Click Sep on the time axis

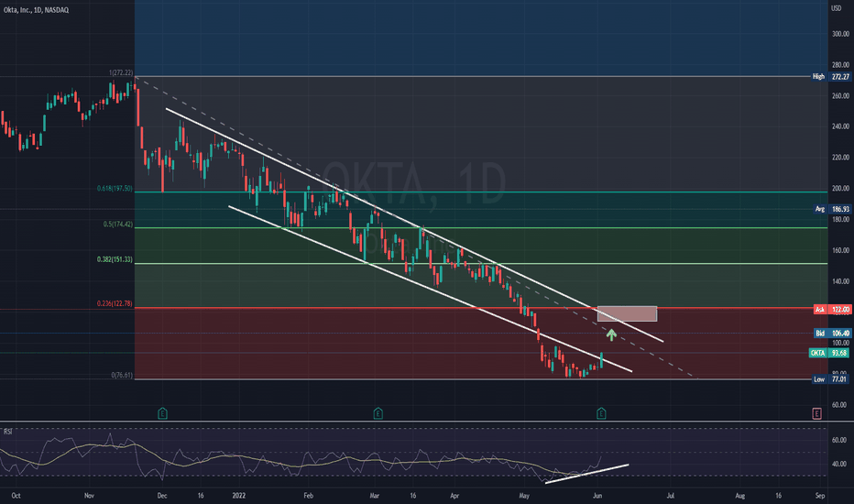tap(820, 496)
